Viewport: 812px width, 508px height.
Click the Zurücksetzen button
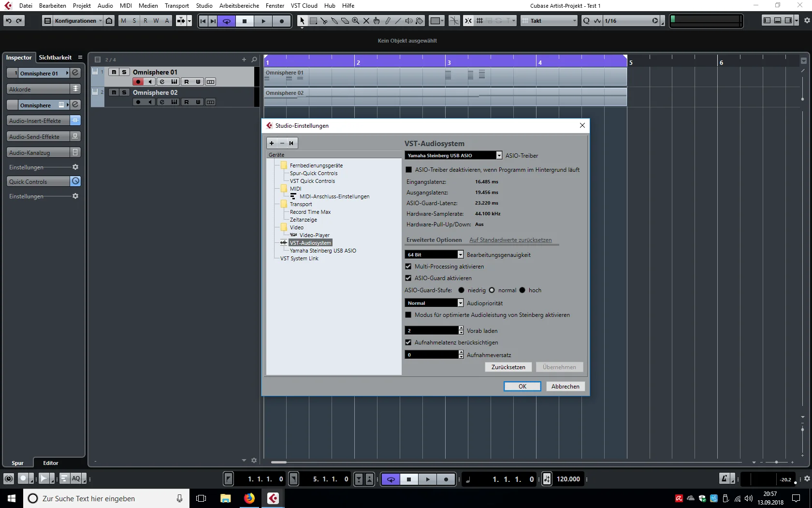click(x=508, y=367)
